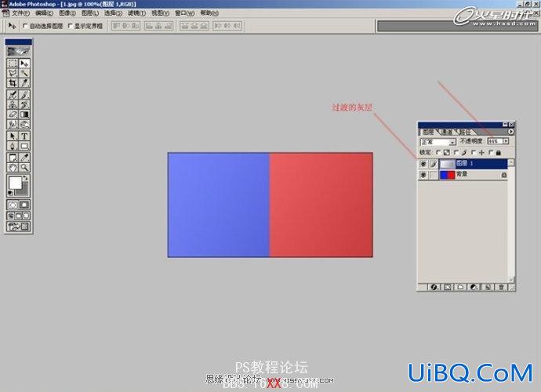
Task: Swap foreground and background colors
Action: (x=25, y=178)
